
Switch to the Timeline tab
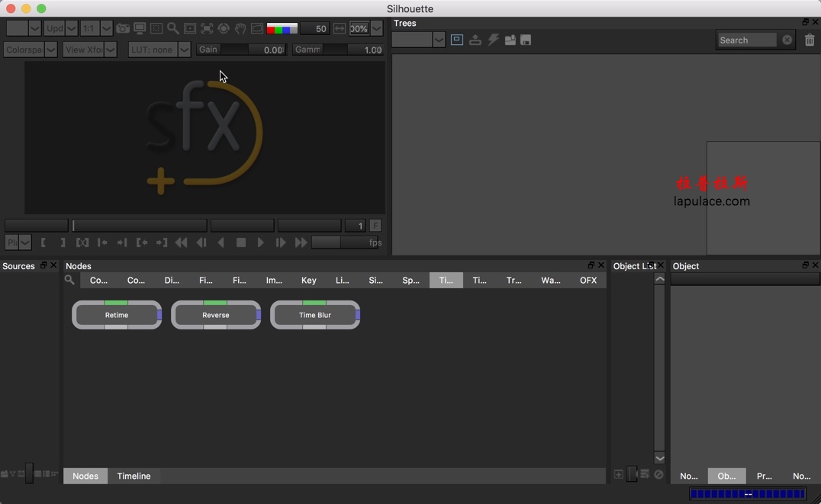point(134,476)
